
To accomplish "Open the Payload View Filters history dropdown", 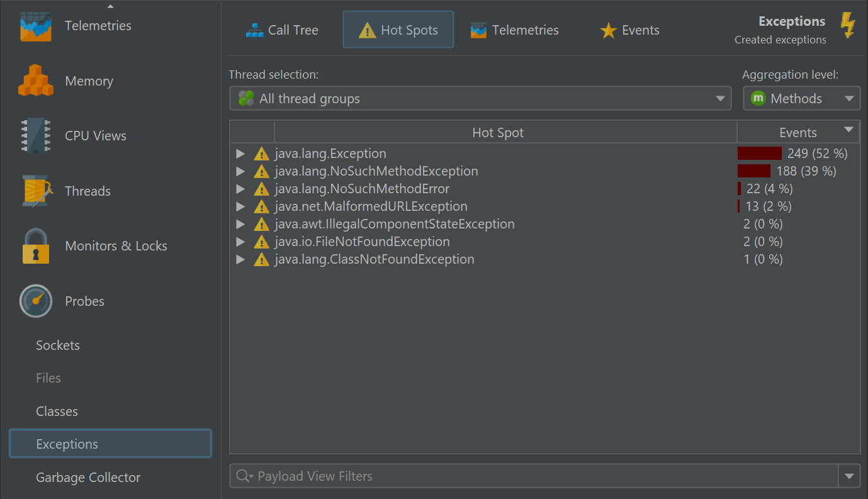I will (x=849, y=476).
